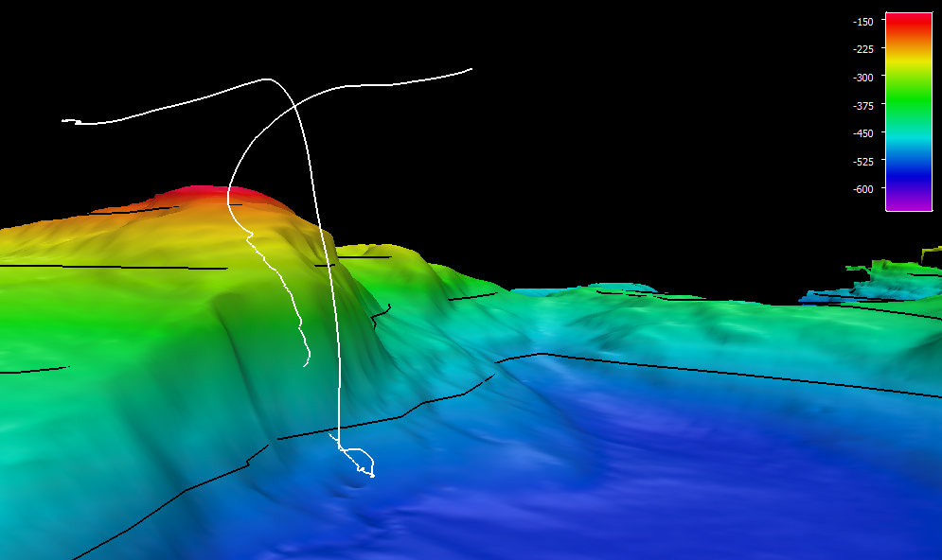Click the -525 depth label on the legend
The height and width of the screenshot is (560, 942).
862,162
